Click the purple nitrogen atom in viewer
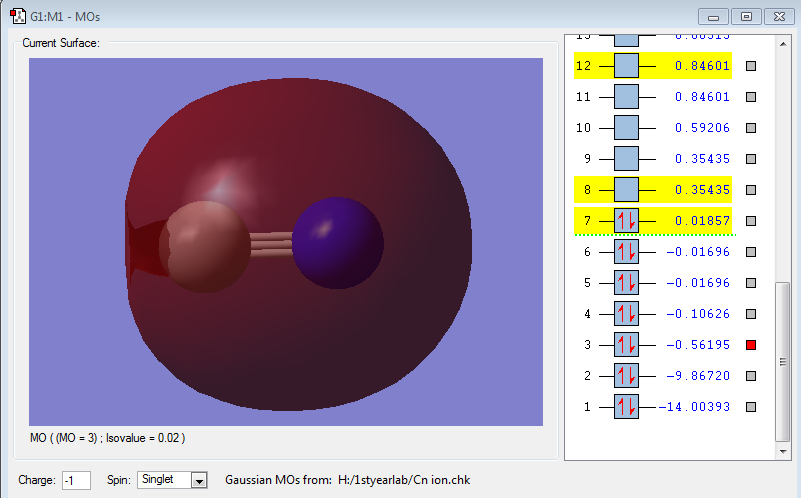The height and width of the screenshot is (498, 801). tap(337, 243)
